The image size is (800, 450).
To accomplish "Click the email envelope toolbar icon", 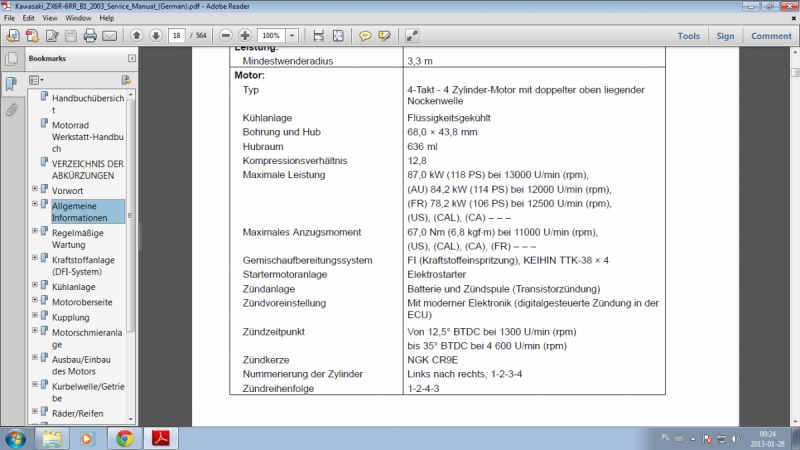I will tap(110, 36).
